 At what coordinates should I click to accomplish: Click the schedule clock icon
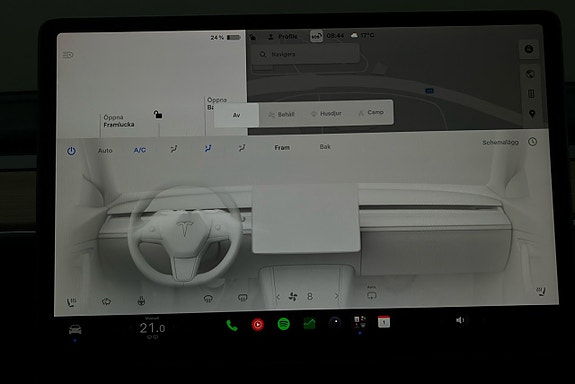[x=532, y=142]
